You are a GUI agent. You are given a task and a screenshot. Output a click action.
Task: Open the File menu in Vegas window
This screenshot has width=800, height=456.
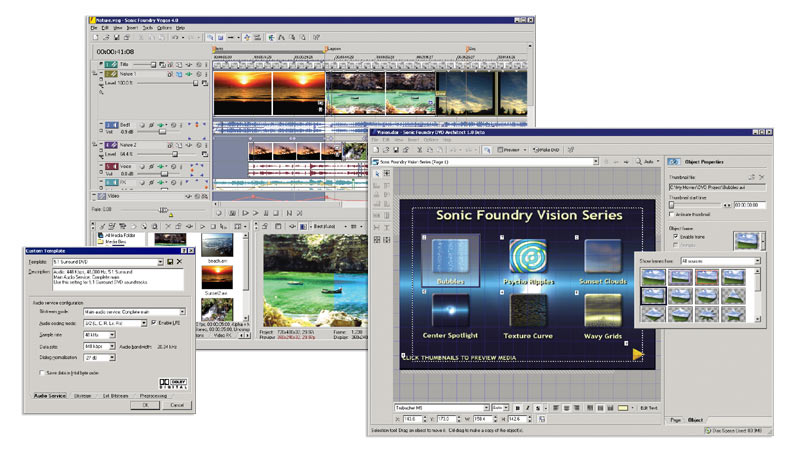(94, 28)
